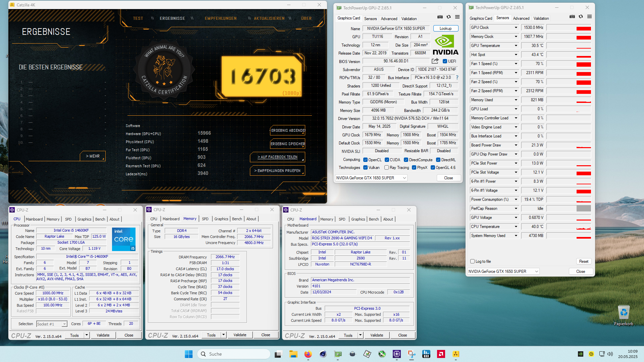Click the 16703 score badge in Catzilla
644x362 pixels.
pos(262,76)
